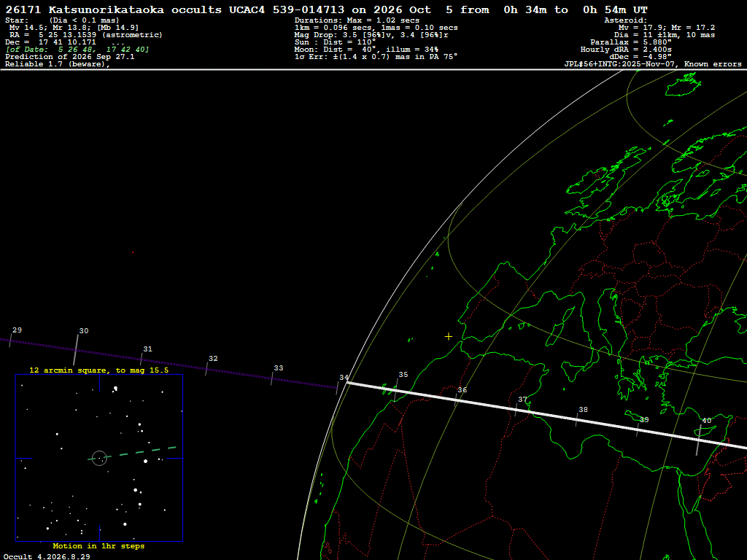Click the minute 36 marker on the shadow path
Screen dimensions: 747x560
[x=457, y=397]
